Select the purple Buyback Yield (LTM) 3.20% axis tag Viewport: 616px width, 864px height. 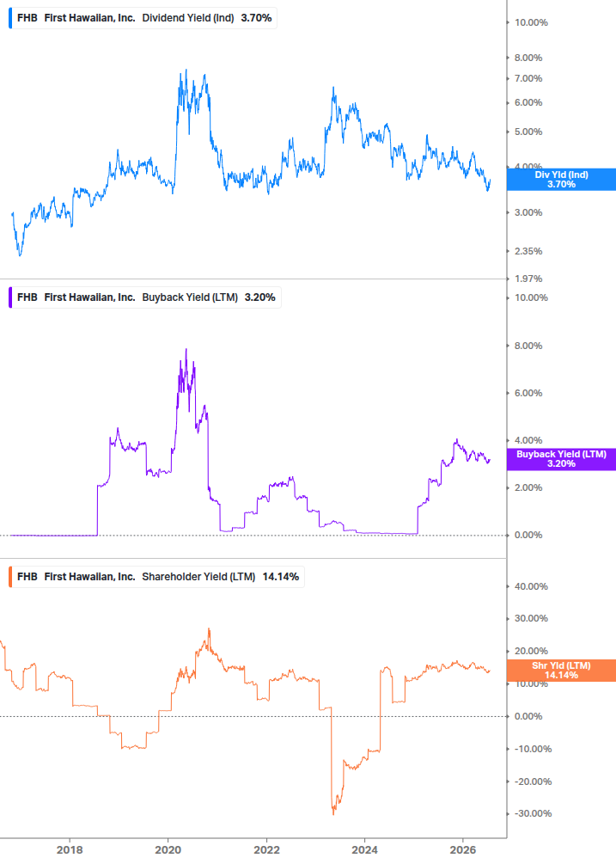pyautogui.click(x=561, y=459)
